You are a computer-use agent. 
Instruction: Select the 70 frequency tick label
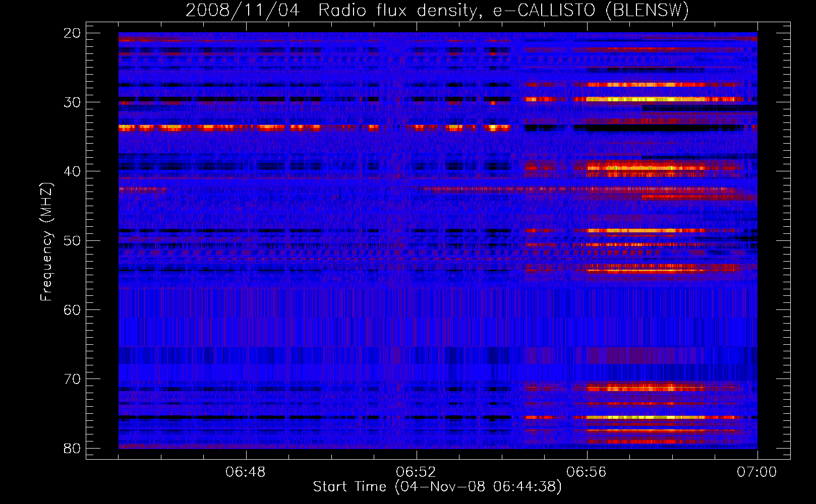click(73, 379)
